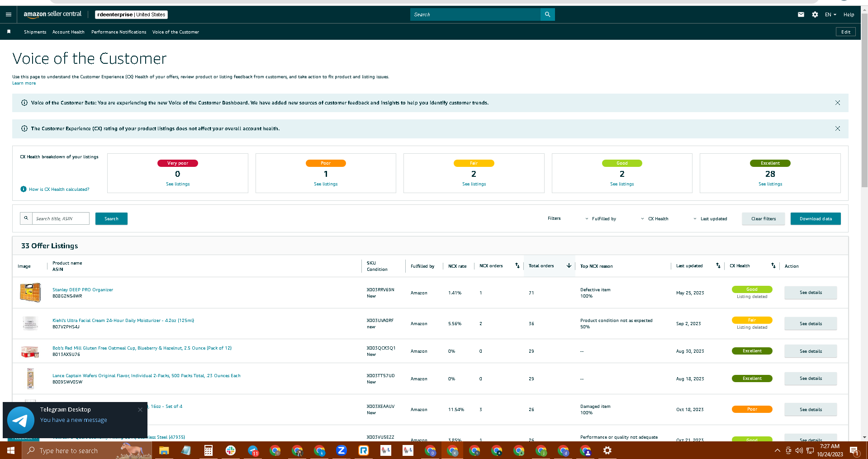Dismiss the Voice of the Customer Beta banner

click(x=838, y=103)
